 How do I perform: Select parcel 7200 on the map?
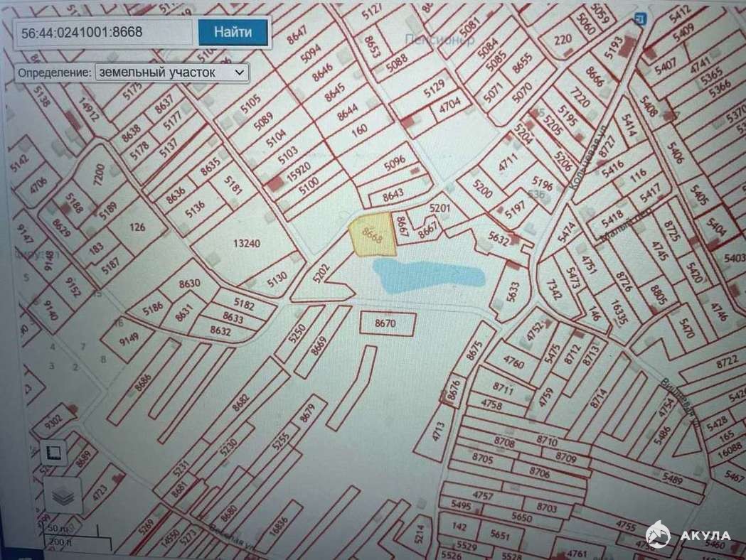click(x=98, y=173)
